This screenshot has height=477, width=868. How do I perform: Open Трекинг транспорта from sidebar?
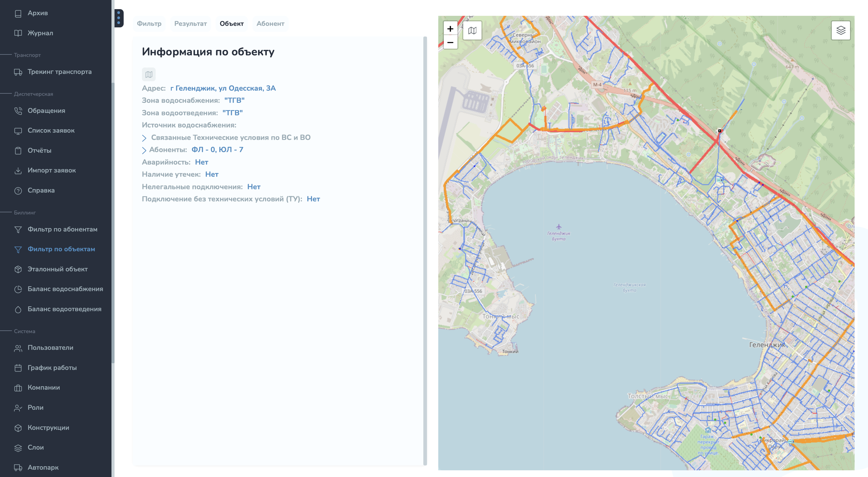(59, 72)
